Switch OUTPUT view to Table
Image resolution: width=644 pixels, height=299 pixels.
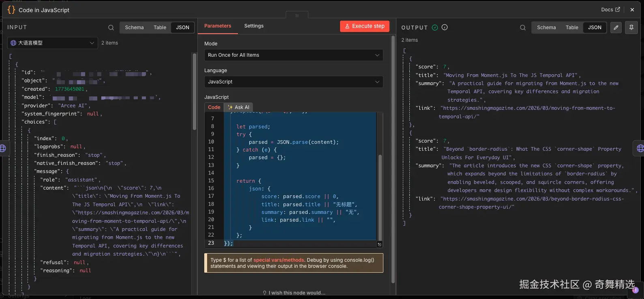click(572, 28)
